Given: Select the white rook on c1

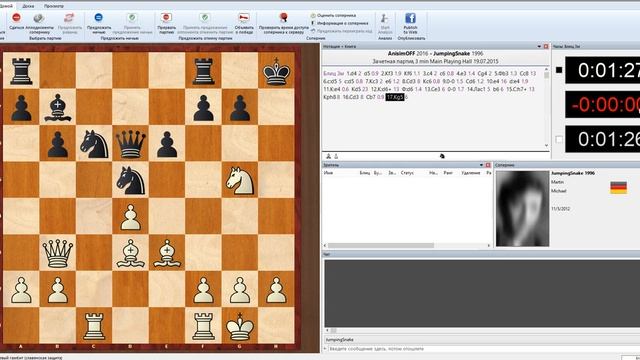Looking at the screenshot, I should [x=94, y=326].
